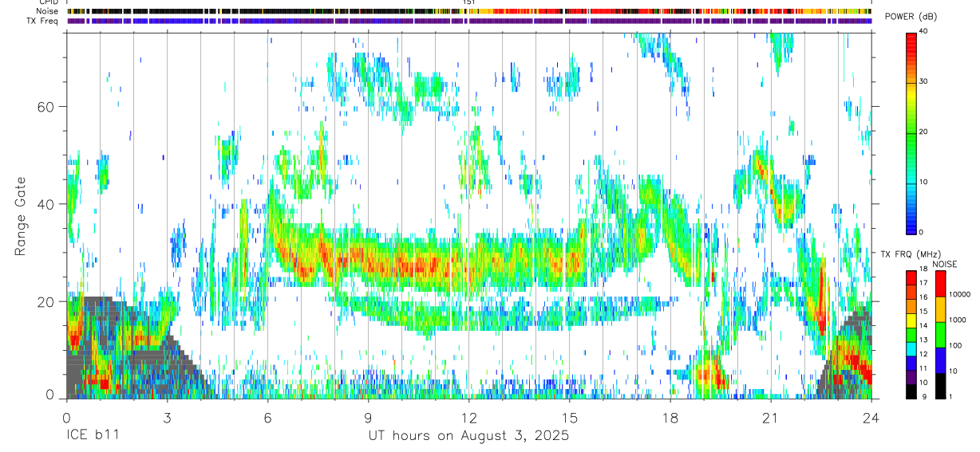Click the x-axis tick label 9
This screenshot has width=980, height=452.
[368, 417]
